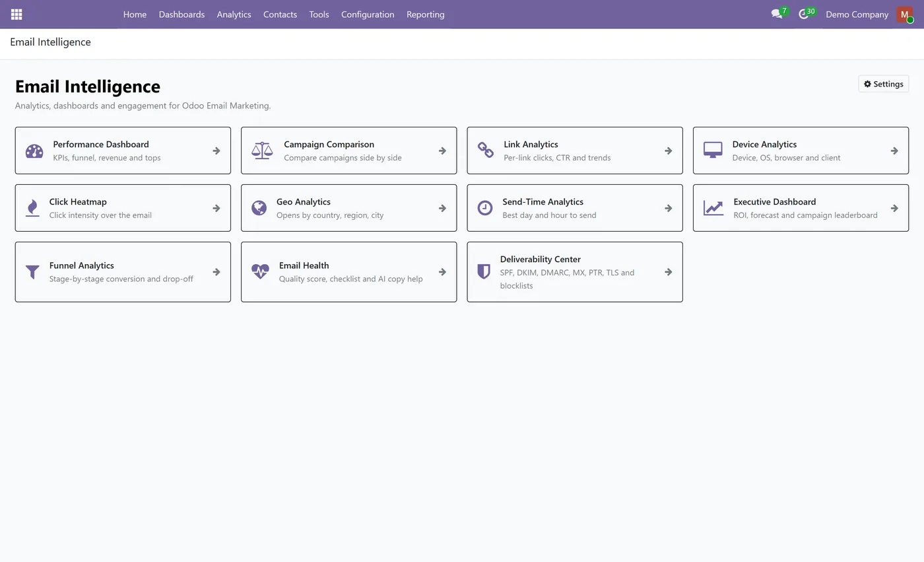Click the flame icon on Click Heatmap card
Viewport: 924px width, 562px height.
coord(32,208)
